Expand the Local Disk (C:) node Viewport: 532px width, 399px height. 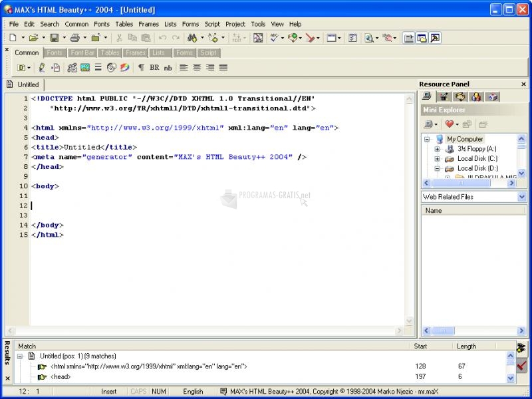(x=437, y=158)
